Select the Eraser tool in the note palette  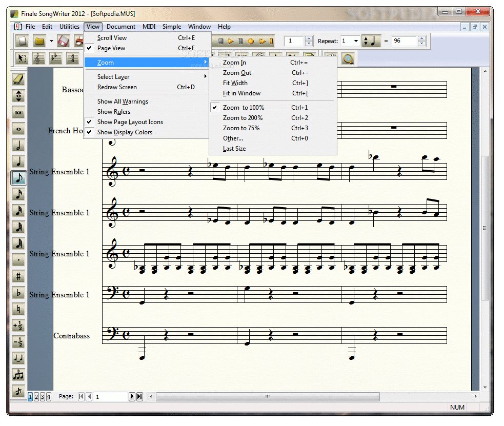tap(18, 79)
